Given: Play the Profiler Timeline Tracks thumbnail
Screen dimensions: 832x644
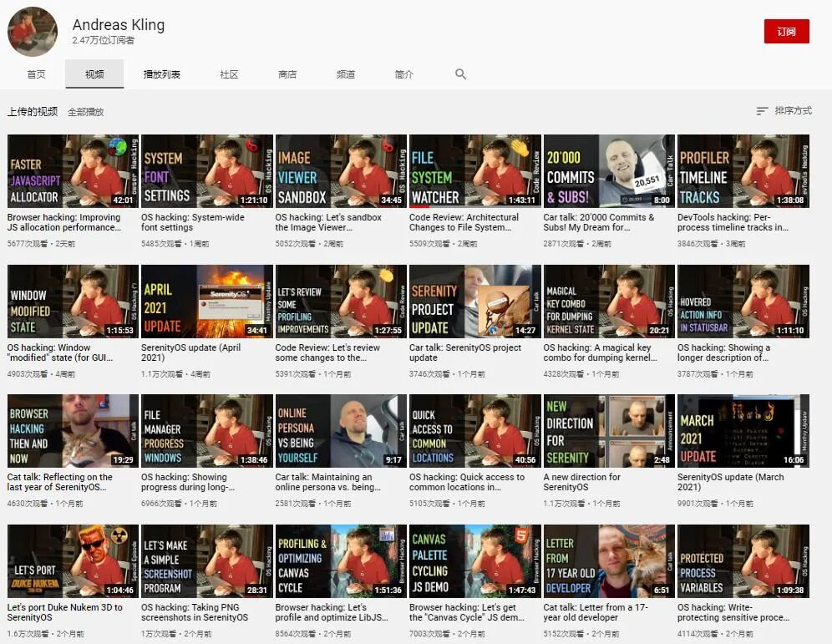Looking at the screenshot, I should [743, 170].
